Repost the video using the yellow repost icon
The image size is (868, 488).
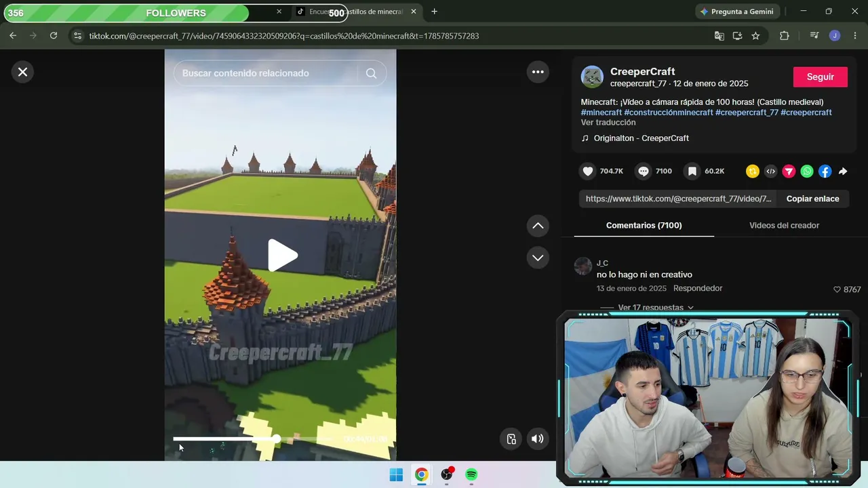[x=752, y=171]
